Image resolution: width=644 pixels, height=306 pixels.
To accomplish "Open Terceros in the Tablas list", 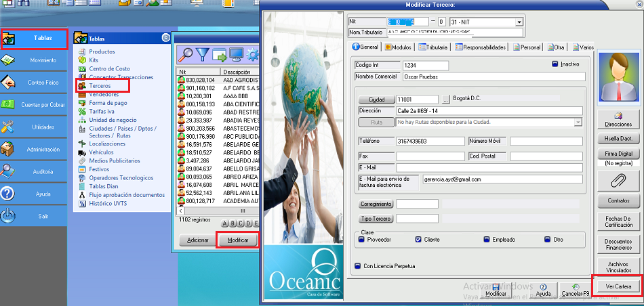I will tap(100, 87).
